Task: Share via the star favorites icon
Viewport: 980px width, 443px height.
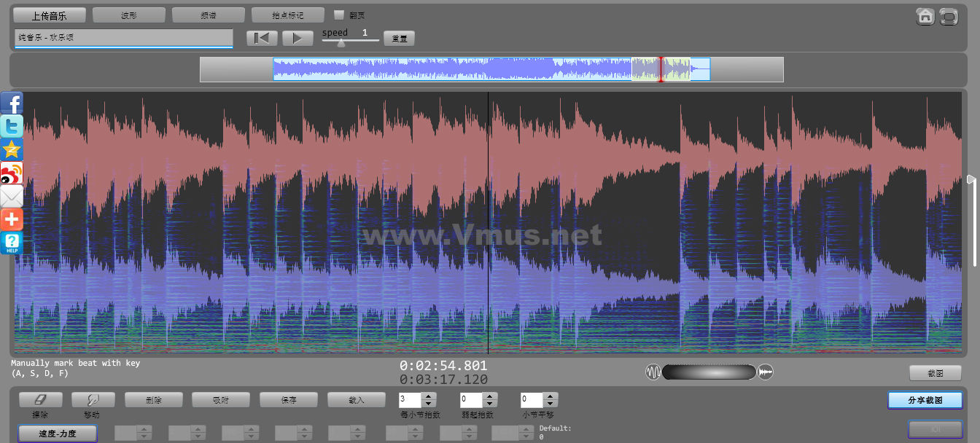Action: pyautogui.click(x=12, y=149)
